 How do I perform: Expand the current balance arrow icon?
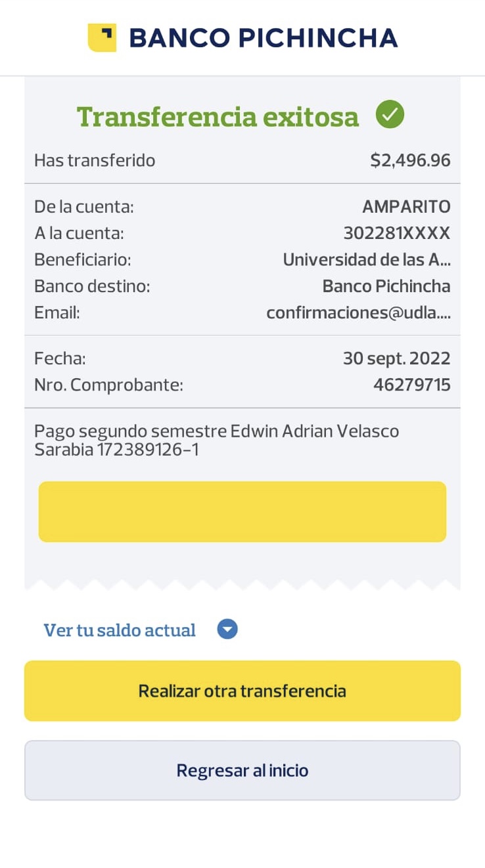point(227,630)
